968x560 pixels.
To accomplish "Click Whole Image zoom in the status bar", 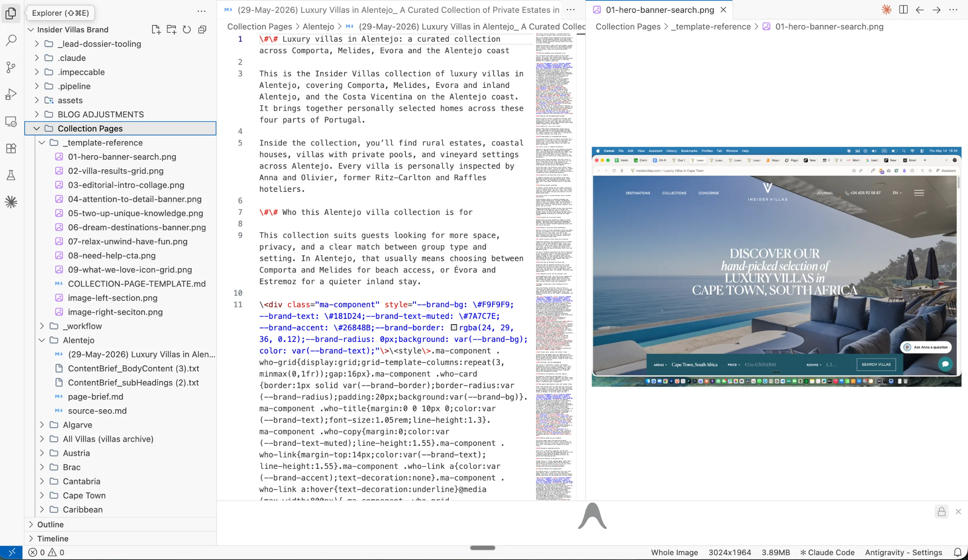I will click(x=674, y=552).
